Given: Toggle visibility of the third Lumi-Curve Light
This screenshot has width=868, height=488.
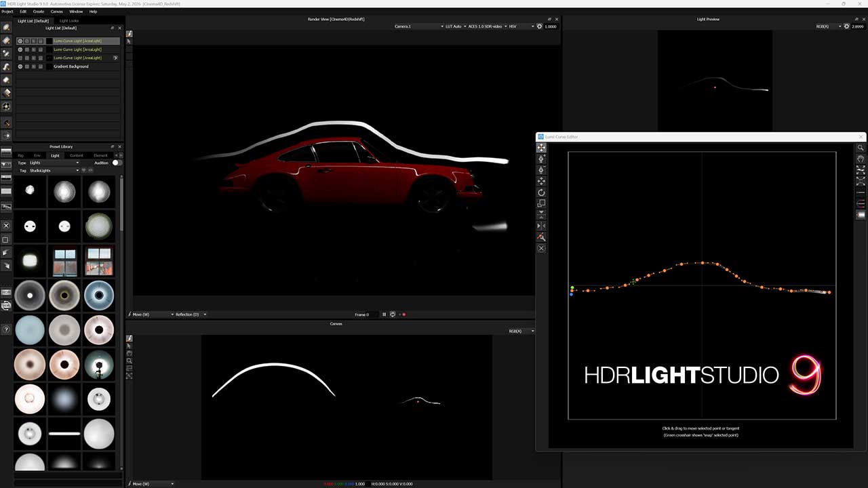Looking at the screenshot, I should (x=20, y=58).
